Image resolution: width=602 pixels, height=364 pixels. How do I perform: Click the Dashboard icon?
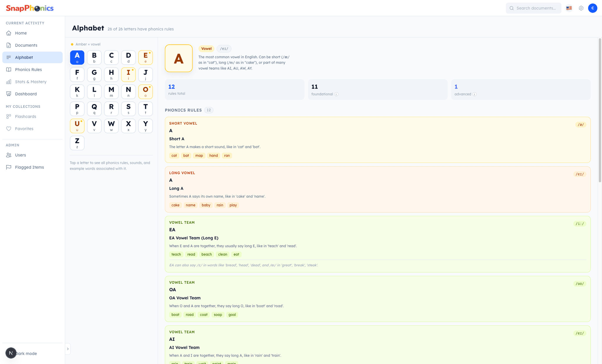point(9,94)
